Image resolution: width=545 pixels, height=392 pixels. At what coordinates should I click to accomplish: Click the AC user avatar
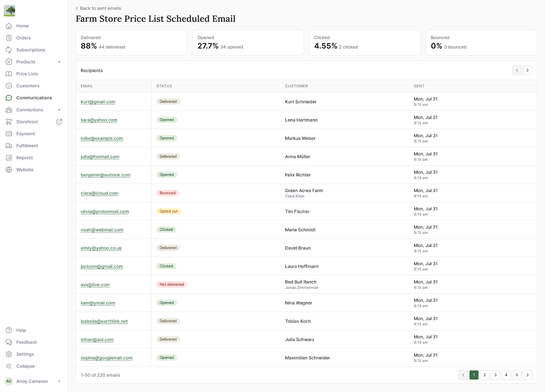point(9,381)
